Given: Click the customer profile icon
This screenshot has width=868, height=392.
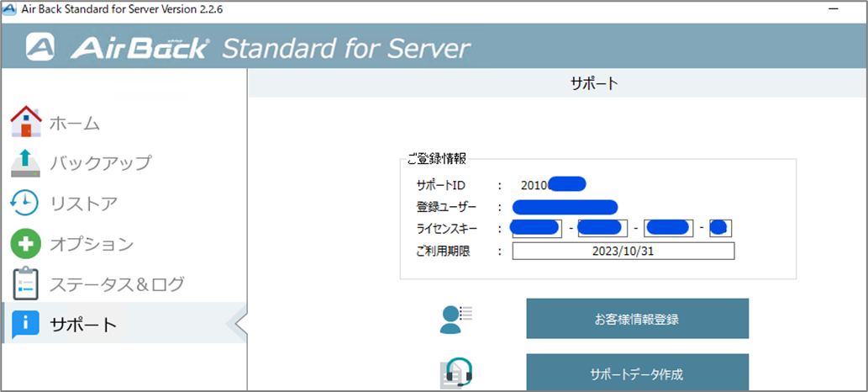Looking at the screenshot, I should [x=455, y=319].
